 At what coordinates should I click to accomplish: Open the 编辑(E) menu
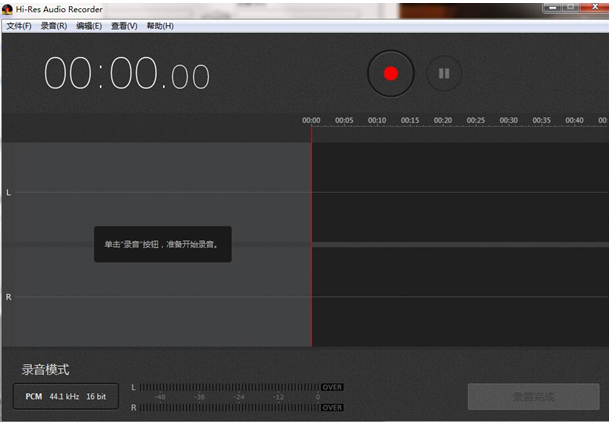89,26
